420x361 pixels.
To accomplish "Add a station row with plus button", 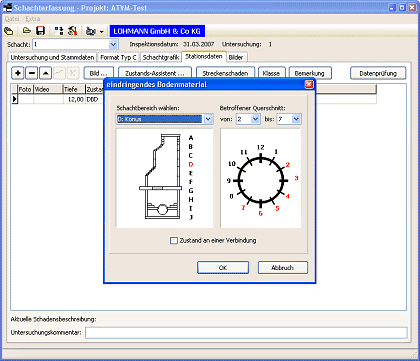I will click(x=18, y=73).
